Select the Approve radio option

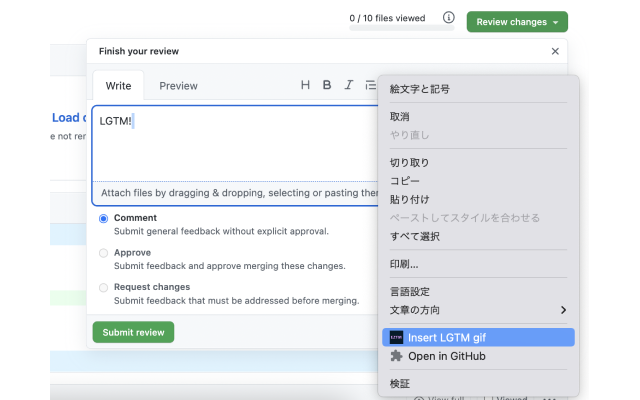click(x=104, y=253)
